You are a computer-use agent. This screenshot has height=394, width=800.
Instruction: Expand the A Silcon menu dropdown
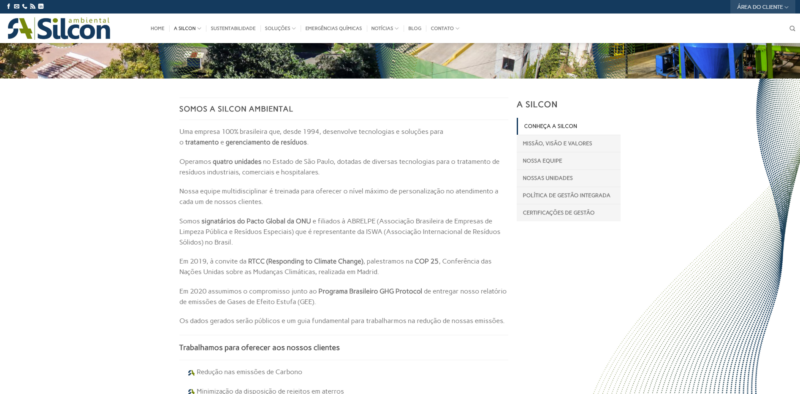[x=187, y=29]
